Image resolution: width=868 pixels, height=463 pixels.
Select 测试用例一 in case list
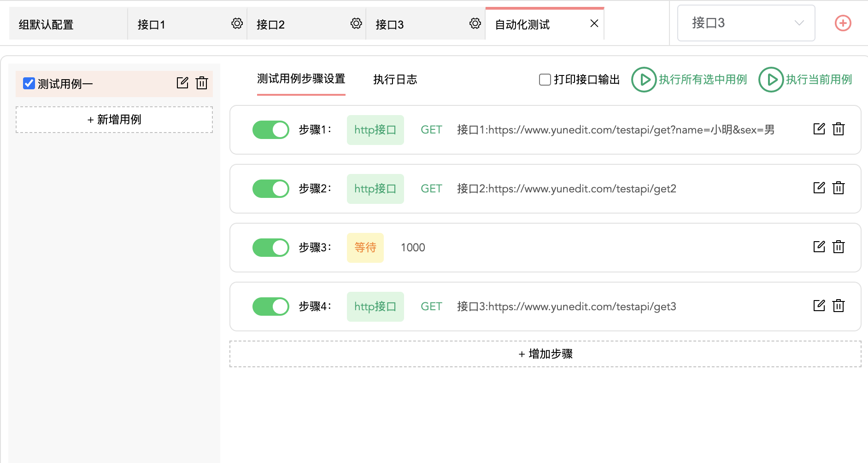(x=114, y=84)
